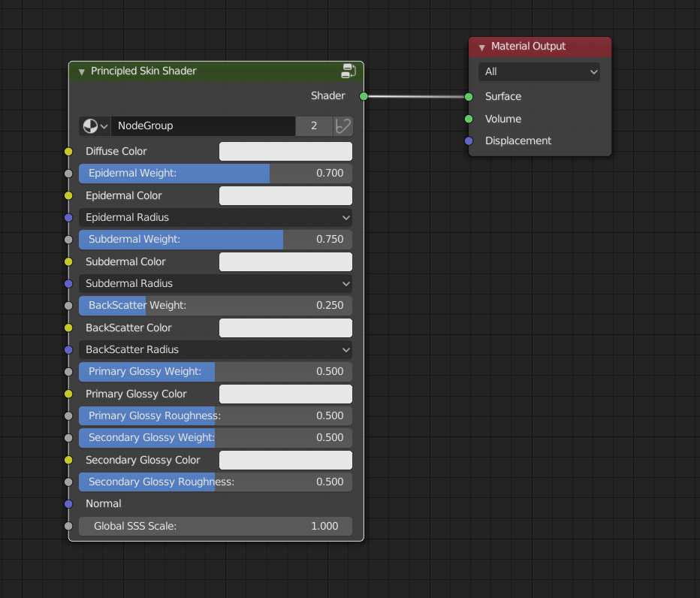Click the Normal input socket

coord(68,504)
